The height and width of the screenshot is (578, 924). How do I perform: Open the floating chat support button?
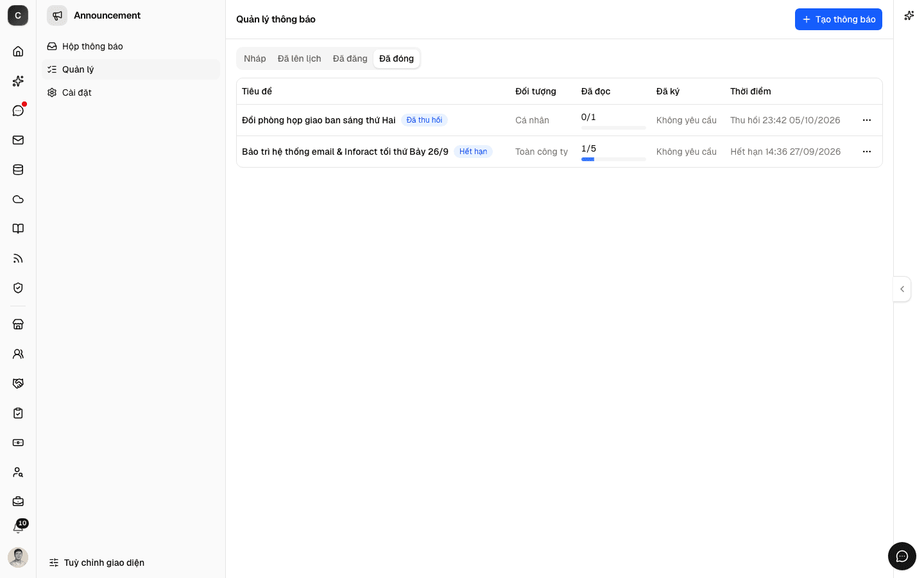[902, 556]
